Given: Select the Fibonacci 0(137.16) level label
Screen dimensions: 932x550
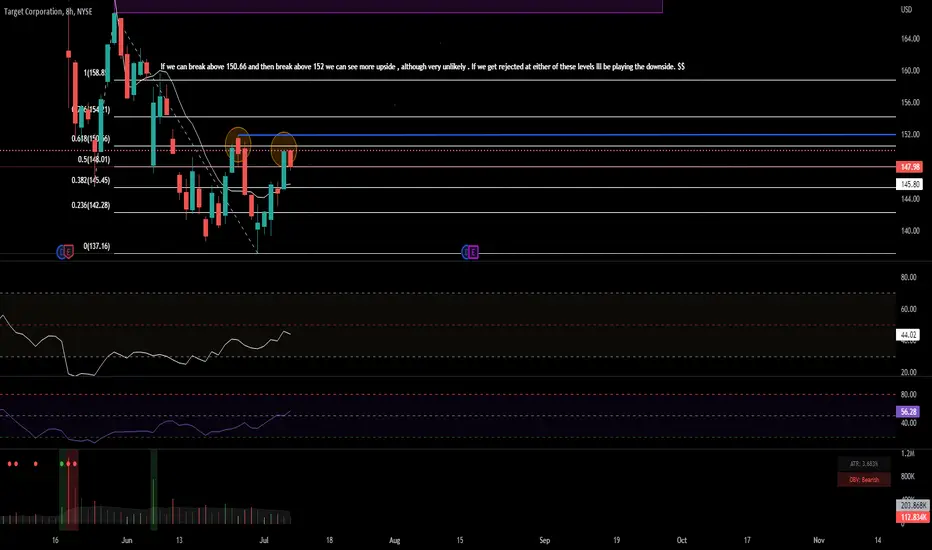Looking at the screenshot, I should coord(96,246).
